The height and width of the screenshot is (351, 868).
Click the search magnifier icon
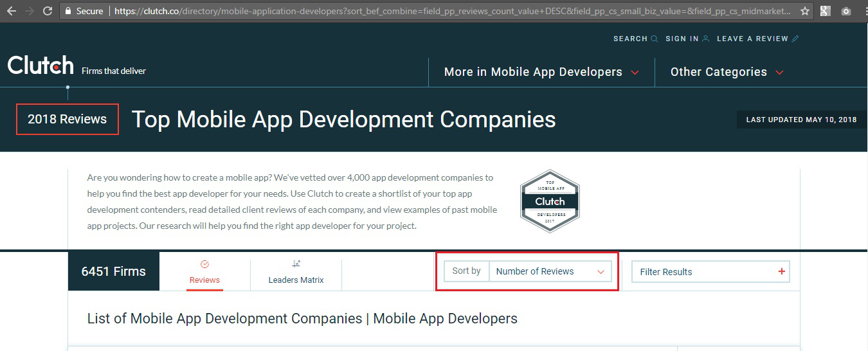click(x=655, y=39)
